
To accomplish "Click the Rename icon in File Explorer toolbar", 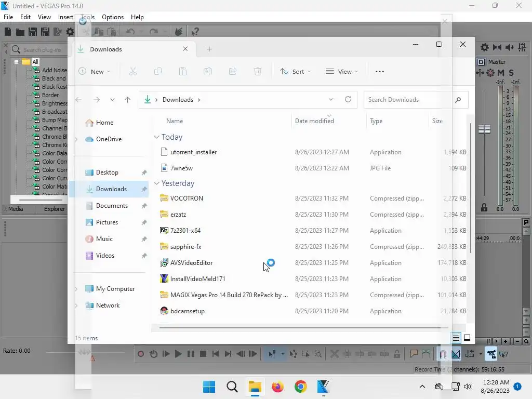I will coord(208,72).
